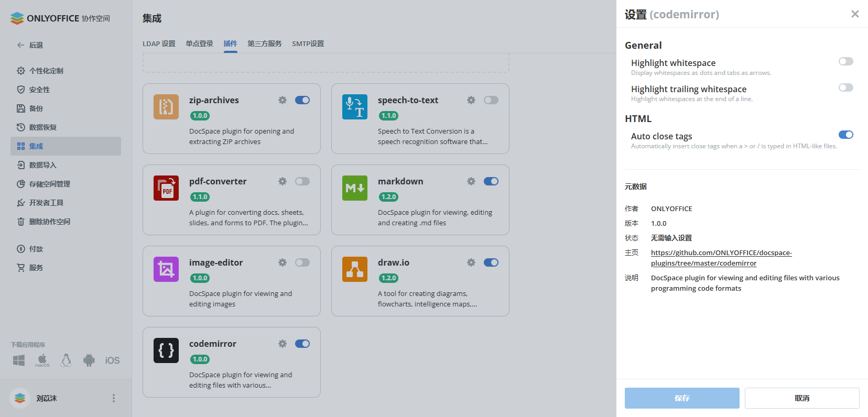Open 个性化定制 settings section
The width and height of the screenshot is (868, 417).
(66, 71)
